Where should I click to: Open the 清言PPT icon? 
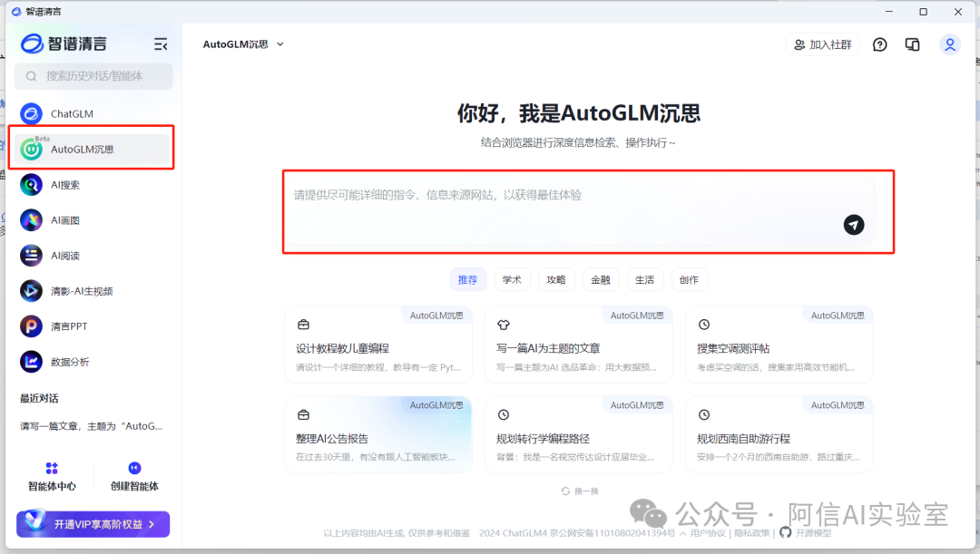[x=31, y=326]
